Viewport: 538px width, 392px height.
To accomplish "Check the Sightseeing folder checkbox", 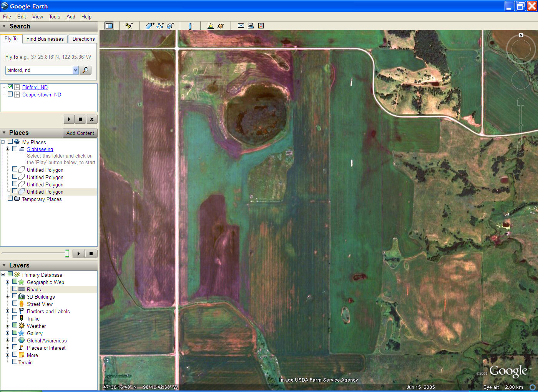I will [x=15, y=149].
